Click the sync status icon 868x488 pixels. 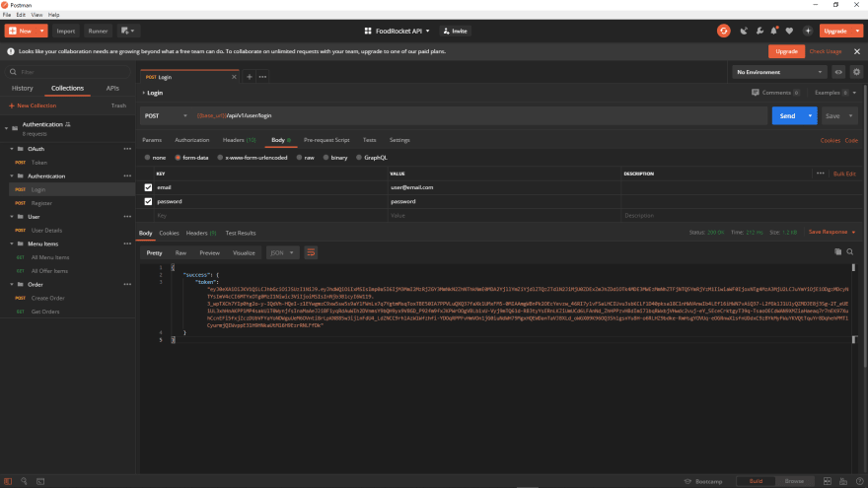(x=723, y=31)
